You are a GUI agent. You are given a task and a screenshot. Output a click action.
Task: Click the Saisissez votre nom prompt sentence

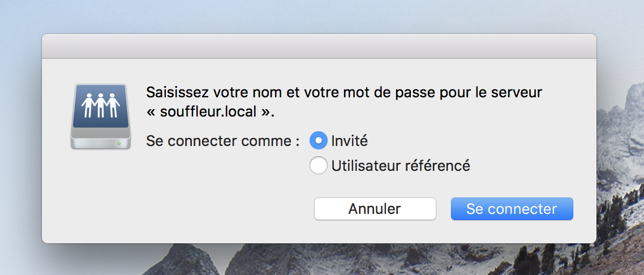pos(344,102)
